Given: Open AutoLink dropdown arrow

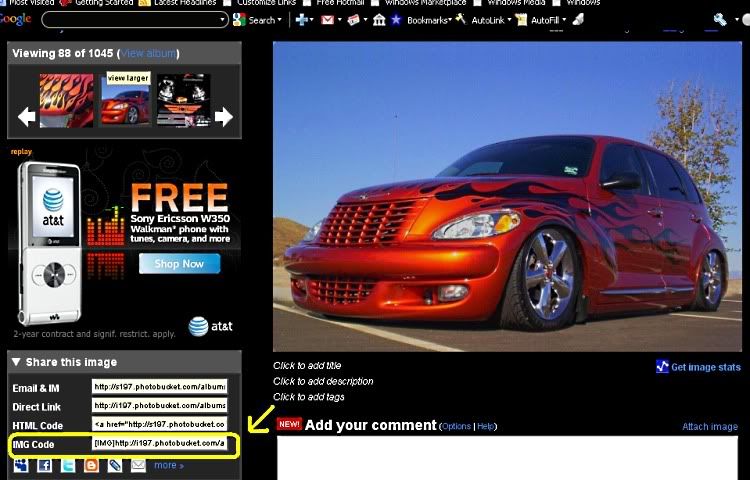Looking at the screenshot, I should pyautogui.click(x=509, y=20).
